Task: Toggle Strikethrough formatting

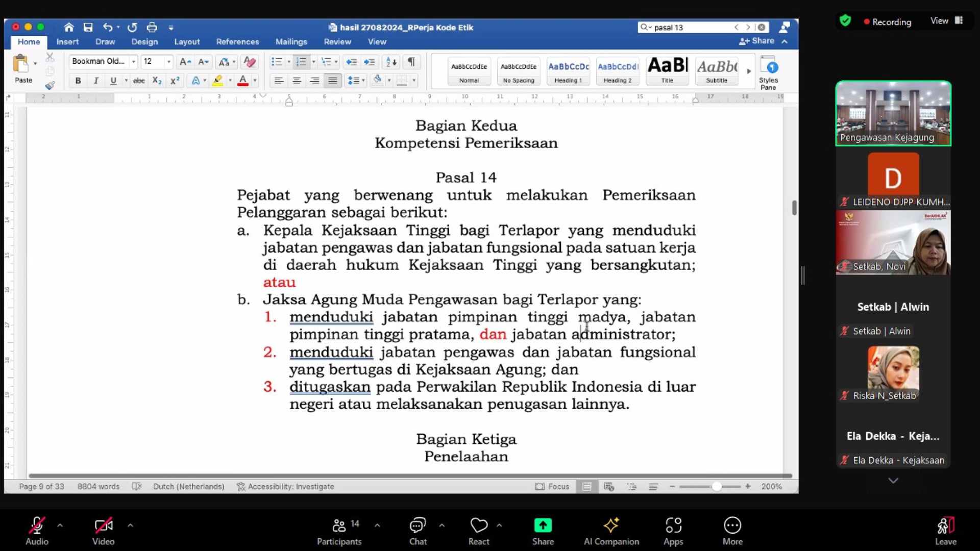Action: coord(139,81)
